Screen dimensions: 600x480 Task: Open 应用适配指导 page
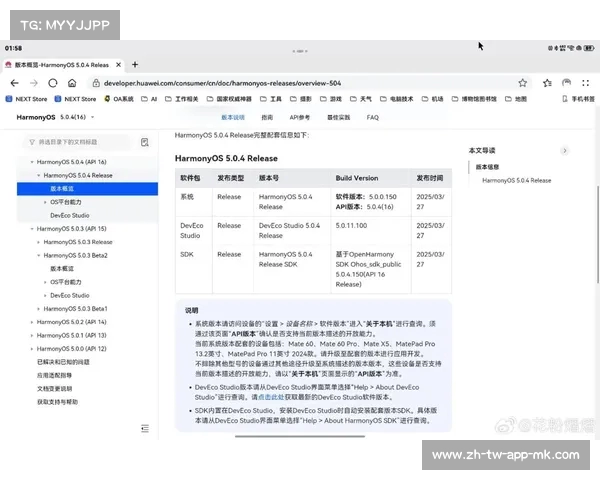point(54,376)
